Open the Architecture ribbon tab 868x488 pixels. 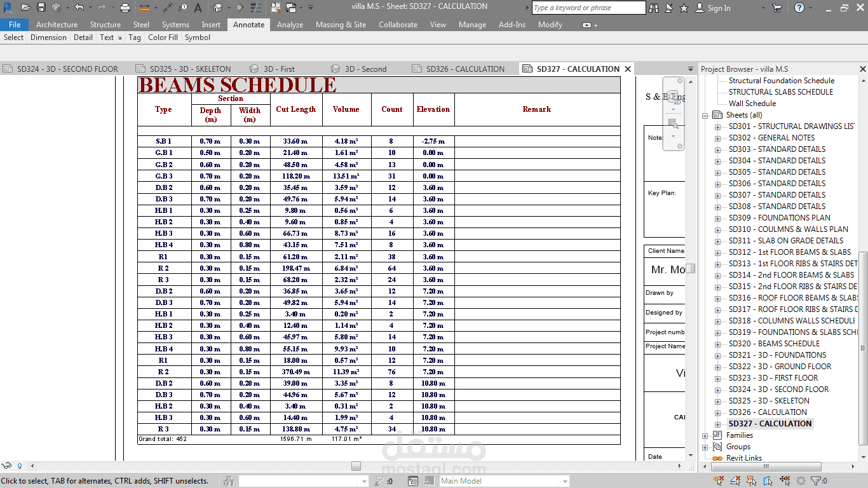point(57,25)
